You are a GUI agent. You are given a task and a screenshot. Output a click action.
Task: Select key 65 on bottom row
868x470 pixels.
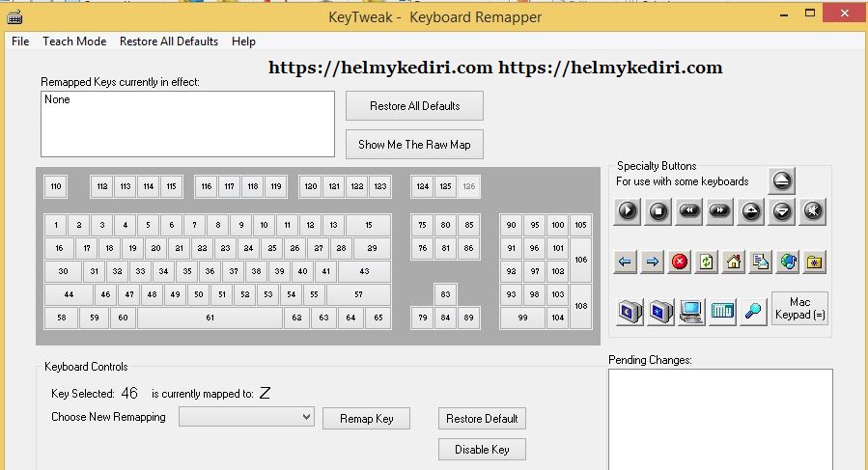(378, 318)
